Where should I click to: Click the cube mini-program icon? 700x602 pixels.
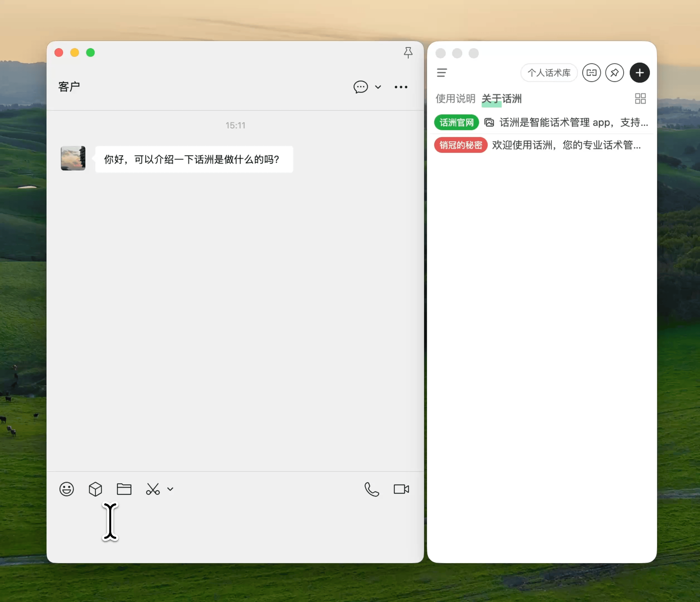point(95,489)
